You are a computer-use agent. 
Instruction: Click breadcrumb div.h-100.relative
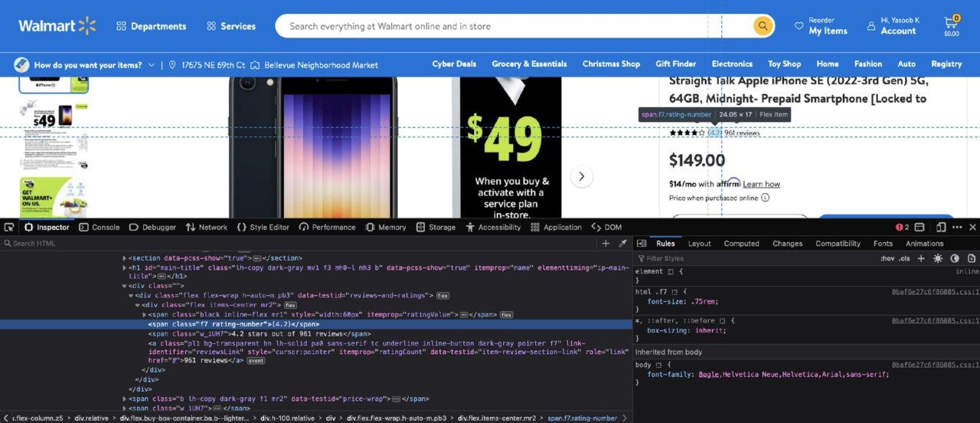point(287,418)
